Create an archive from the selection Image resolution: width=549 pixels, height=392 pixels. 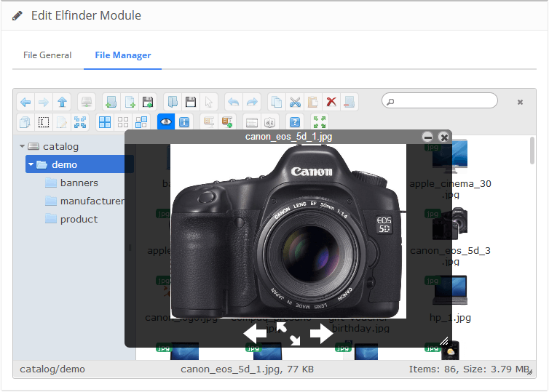[x=227, y=122]
